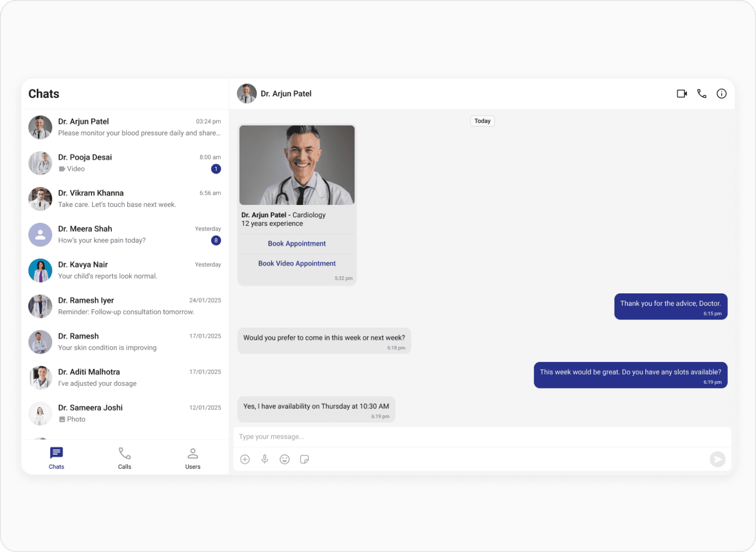Click Dr. Ramesh Iyer's avatar
The image size is (756, 552).
pos(40,306)
